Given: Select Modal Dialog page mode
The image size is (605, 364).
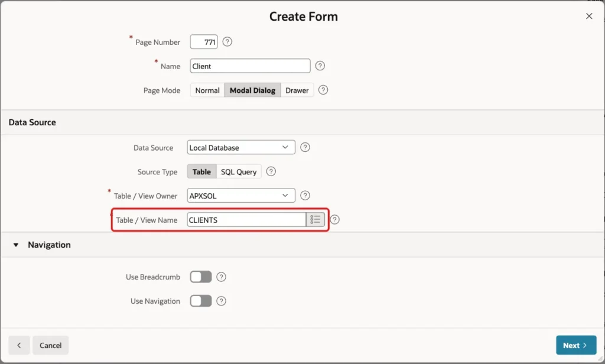Looking at the screenshot, I should tap(253, 90).
